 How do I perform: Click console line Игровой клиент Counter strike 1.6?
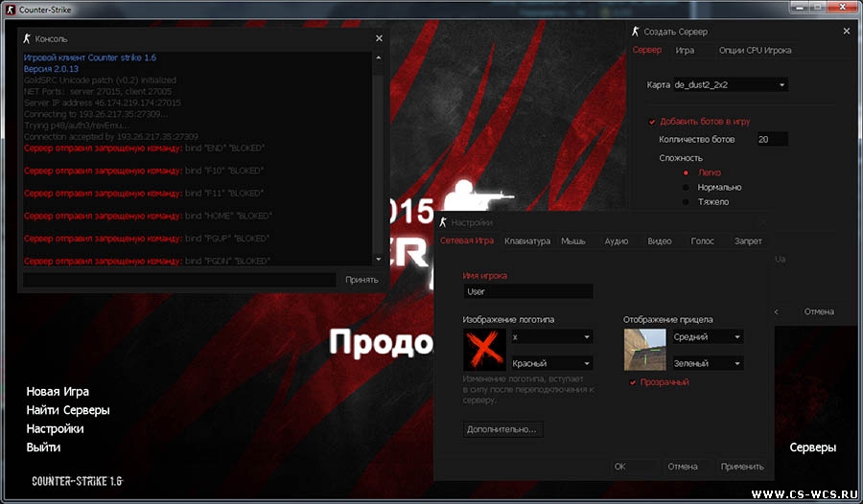(90, 57)
